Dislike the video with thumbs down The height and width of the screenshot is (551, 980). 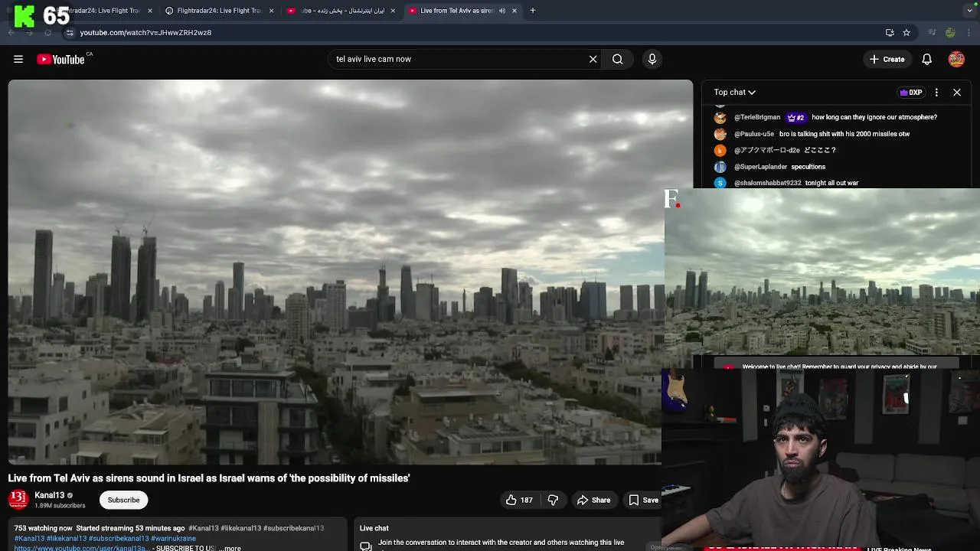tap(553, 500)
